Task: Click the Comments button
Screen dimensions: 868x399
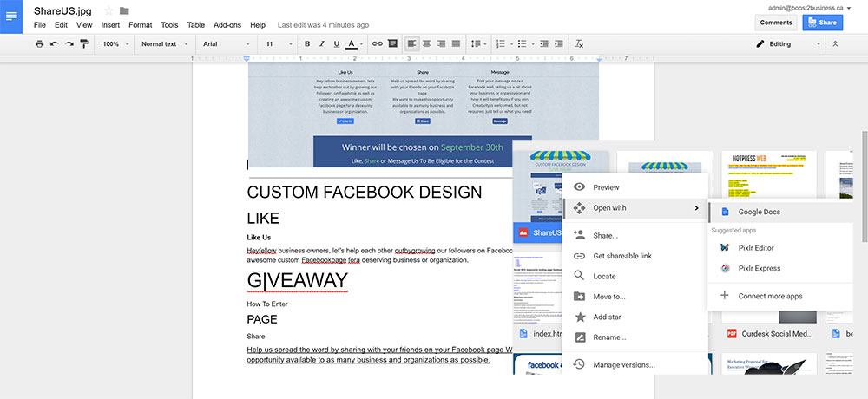Action: (x=776, y=23)
